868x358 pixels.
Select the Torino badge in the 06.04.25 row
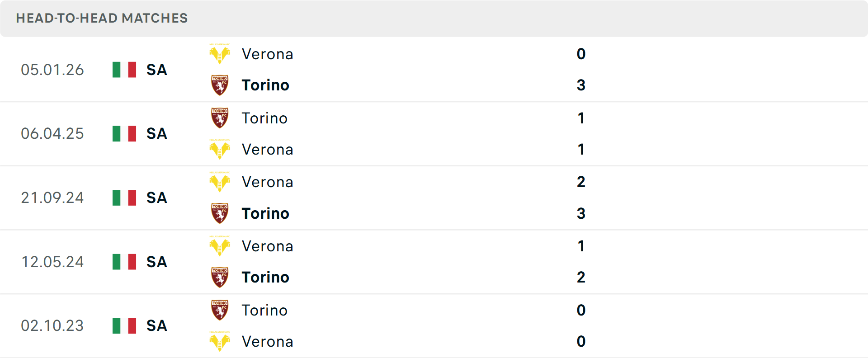(x=220, y=118)
